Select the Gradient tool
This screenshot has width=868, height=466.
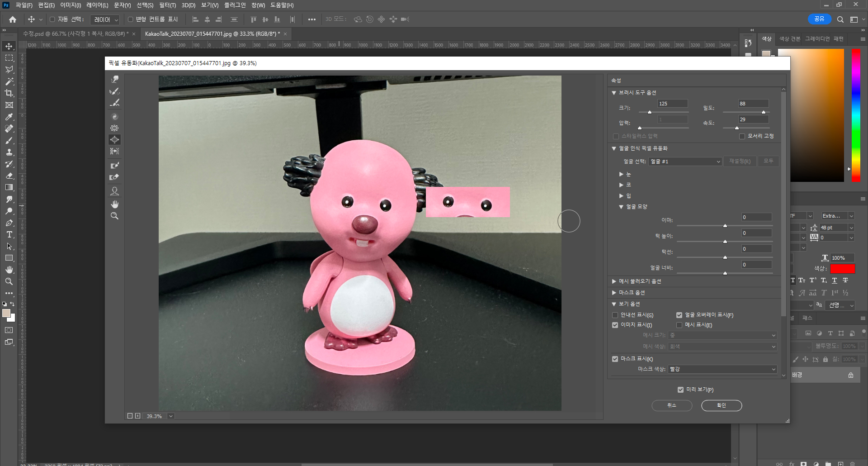pyautogui.click(x=9, y=187)
